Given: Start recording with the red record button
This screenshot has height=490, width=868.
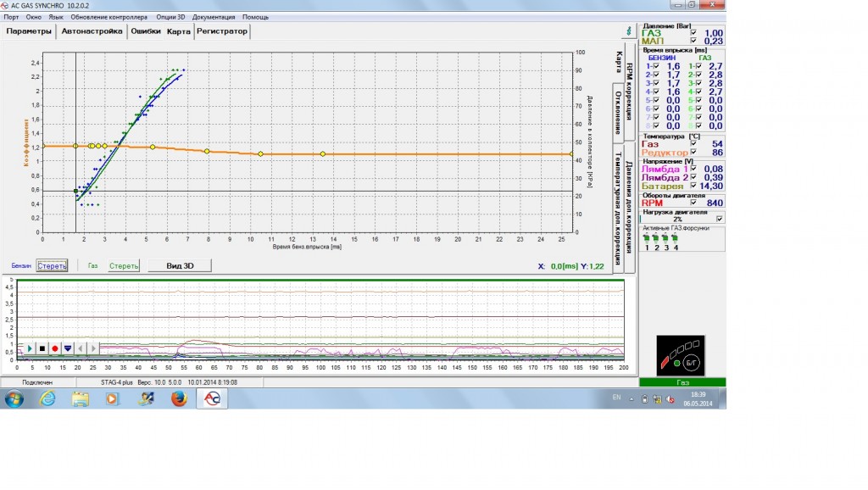Looking at the screenshot, I should coord(55,348).
